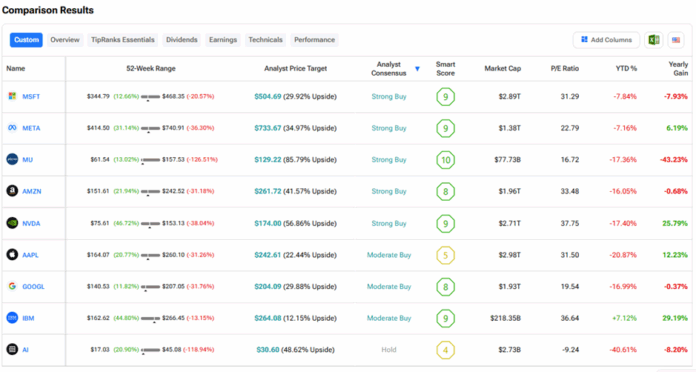Click Hold consensus in AI row
The image size is (696, 372).
[x=389, y=350]
